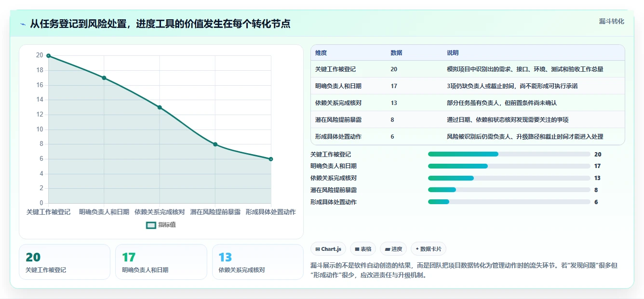This screenshot has height=299, width=644.
Task: Click description starting 部分任务虽有负责人
Action: (x=502, y=103)
